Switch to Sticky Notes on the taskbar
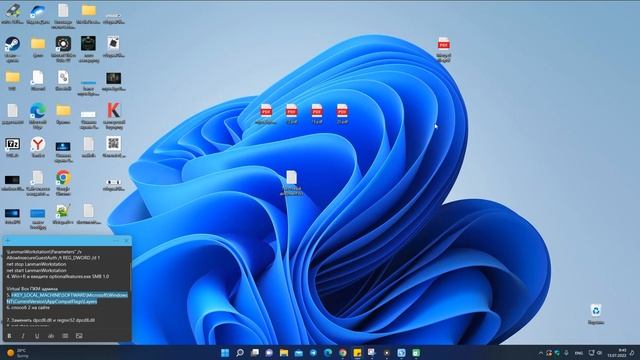The width and height of the screenshot is (640, 360). 357,353
